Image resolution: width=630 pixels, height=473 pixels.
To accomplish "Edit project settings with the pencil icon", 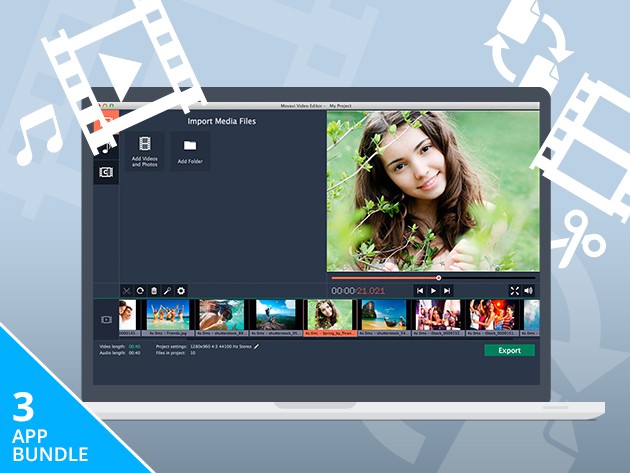I will 256,346.
